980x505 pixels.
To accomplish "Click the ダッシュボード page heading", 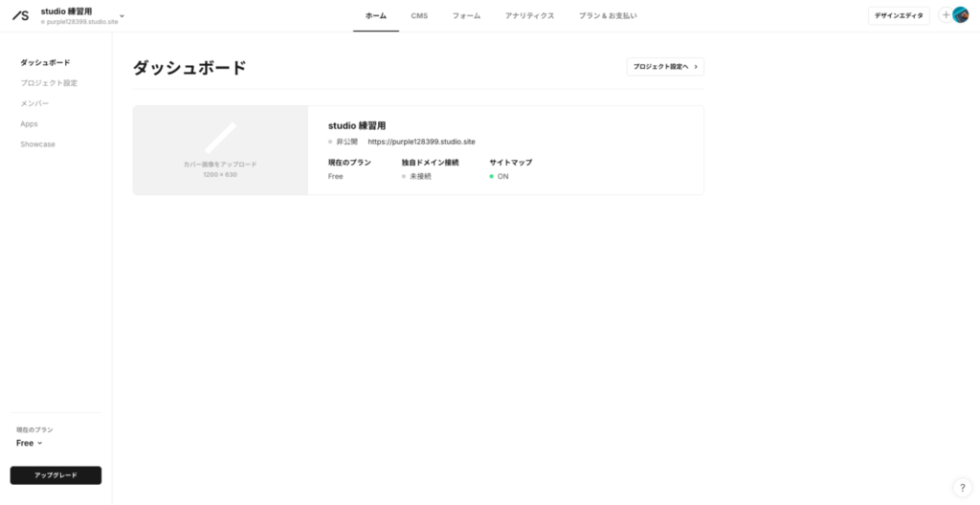I will (189, 68).
